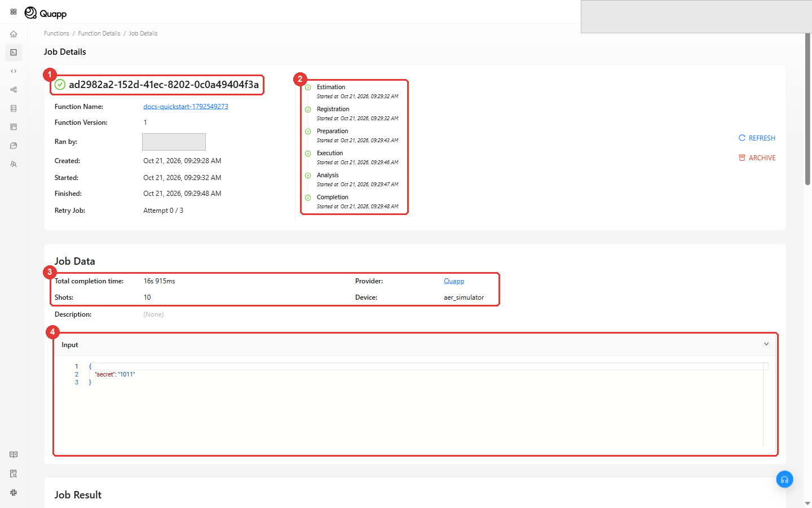Click the Estimation stage label
The width and height of the screenshot is (812, 508).
coord(331,87)
